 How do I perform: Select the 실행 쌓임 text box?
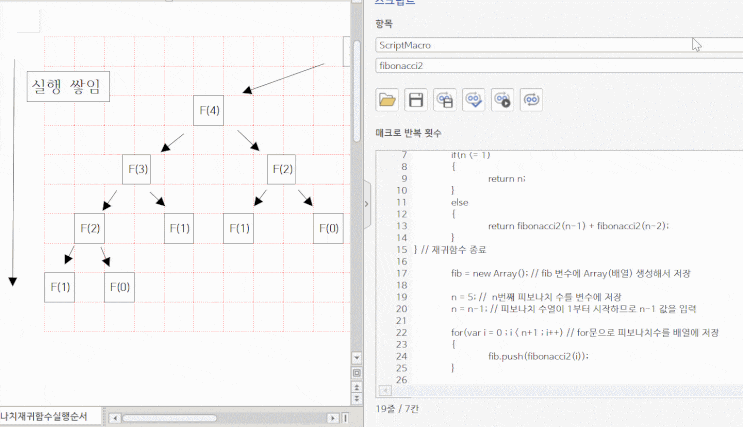click(68, 86)
